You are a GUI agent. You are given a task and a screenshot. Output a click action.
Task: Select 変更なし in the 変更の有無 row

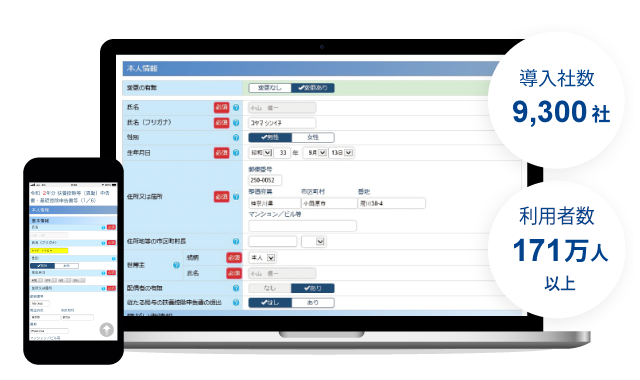pyautogui.click(x=270, y=88)
